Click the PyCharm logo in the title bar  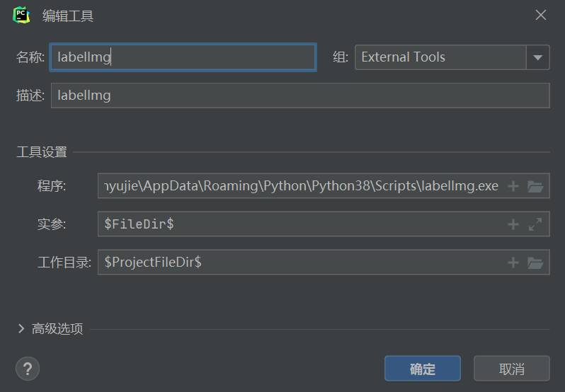coord(21,15)
